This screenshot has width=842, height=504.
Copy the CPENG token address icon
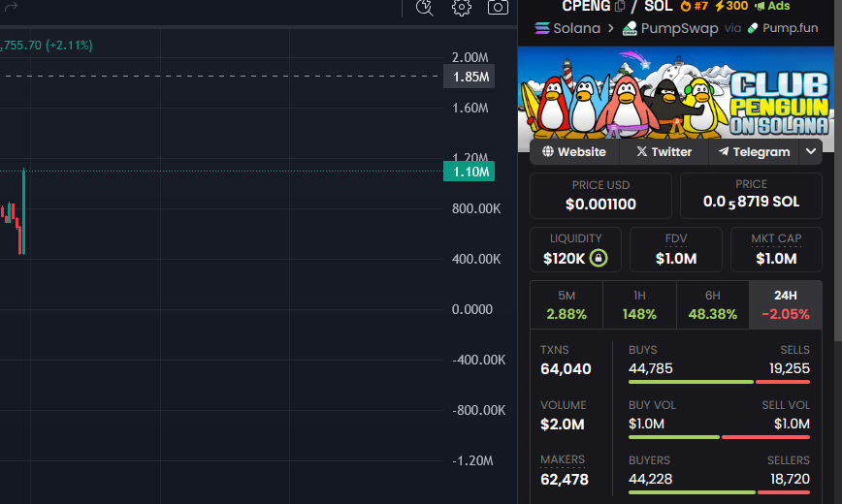(620, 6)
